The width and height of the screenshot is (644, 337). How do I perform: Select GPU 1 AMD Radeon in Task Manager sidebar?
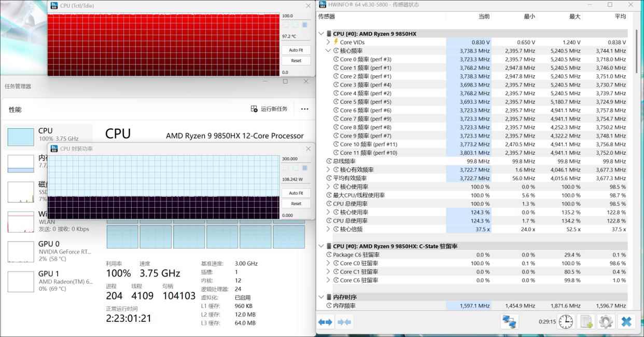48,281
